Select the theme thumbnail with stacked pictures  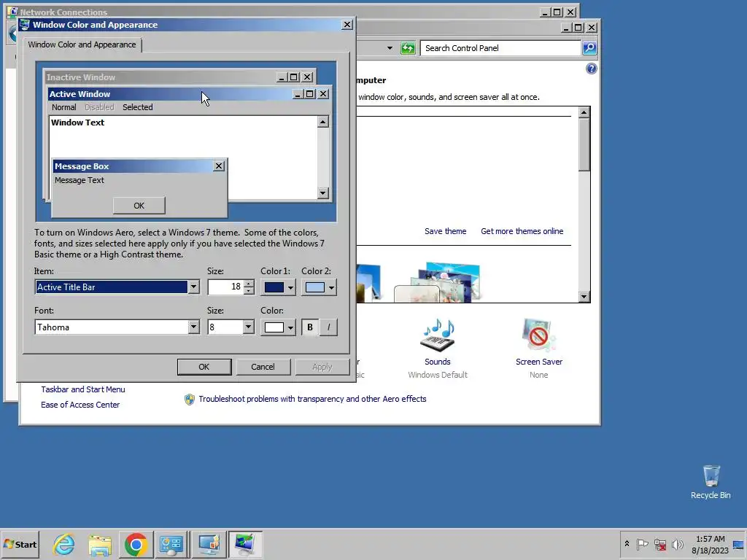pyautogui.click(x=438, y=282)
